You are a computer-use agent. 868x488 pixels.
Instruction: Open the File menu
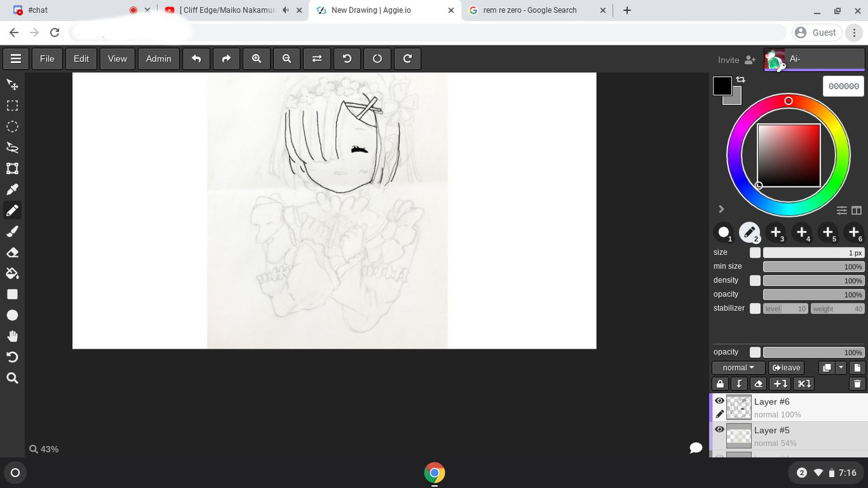point(47,59)
